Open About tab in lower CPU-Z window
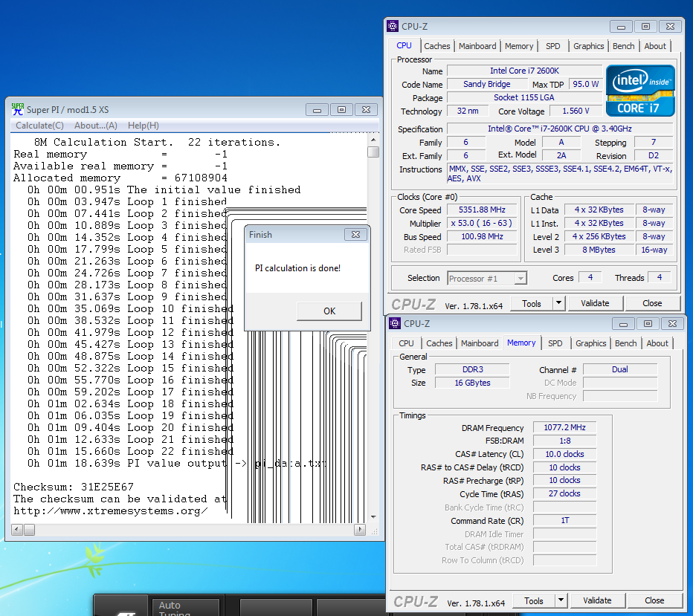The image size is (693, 616). (657, 343)
